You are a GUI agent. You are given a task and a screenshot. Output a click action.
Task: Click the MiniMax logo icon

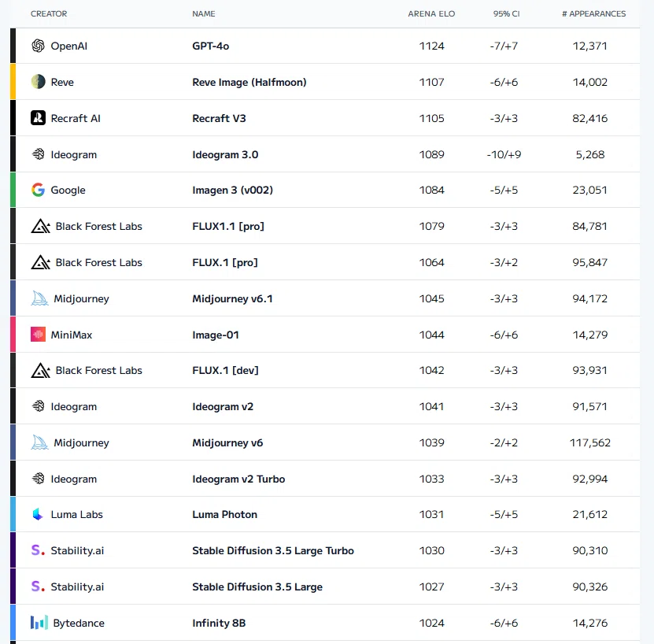[x=38, y=335]
